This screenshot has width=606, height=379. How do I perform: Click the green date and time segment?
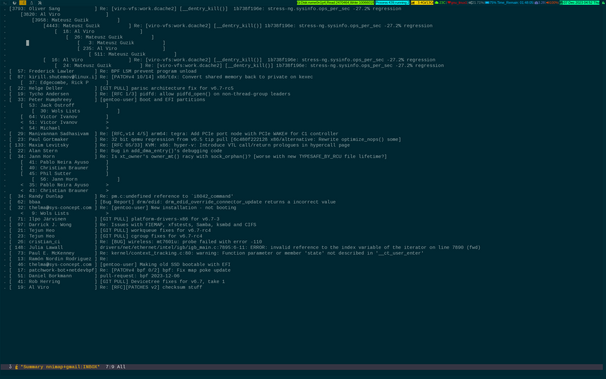579,3
